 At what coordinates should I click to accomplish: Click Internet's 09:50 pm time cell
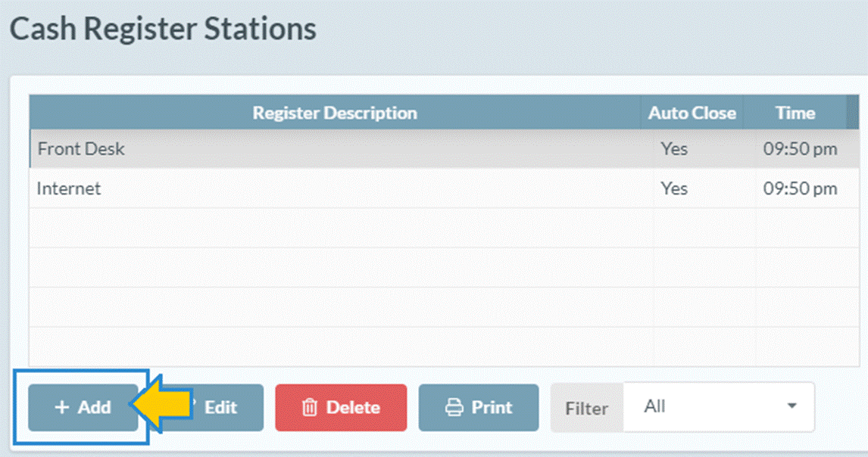pyautogui.click(x=800, y=188)
